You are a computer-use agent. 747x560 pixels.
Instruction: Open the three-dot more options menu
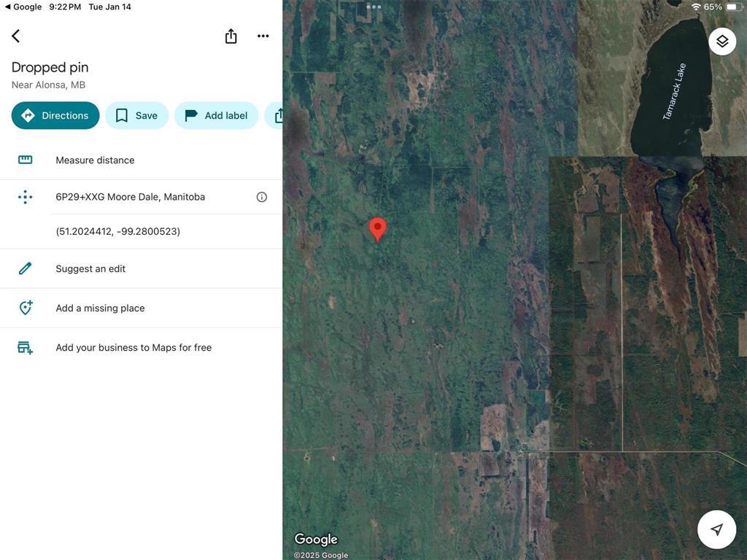[263, 36]
